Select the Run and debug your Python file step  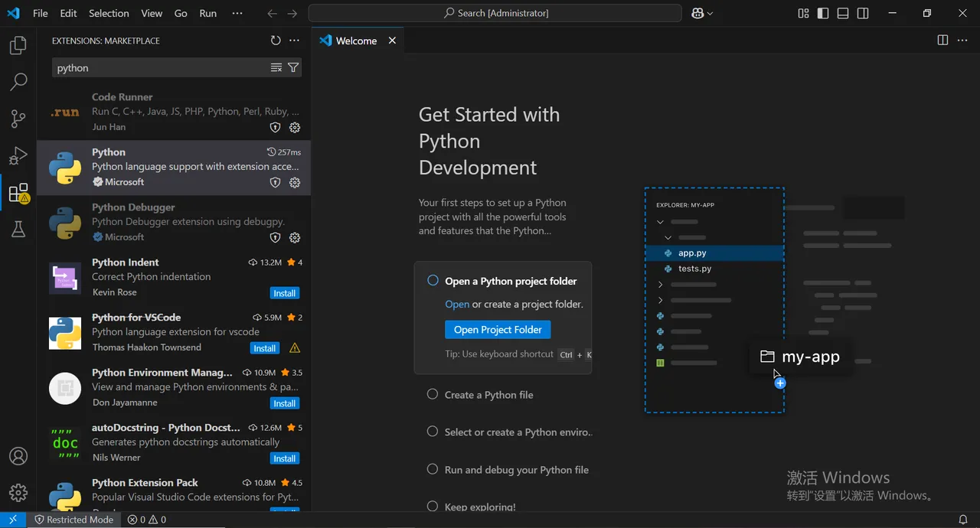pos(508,470)
